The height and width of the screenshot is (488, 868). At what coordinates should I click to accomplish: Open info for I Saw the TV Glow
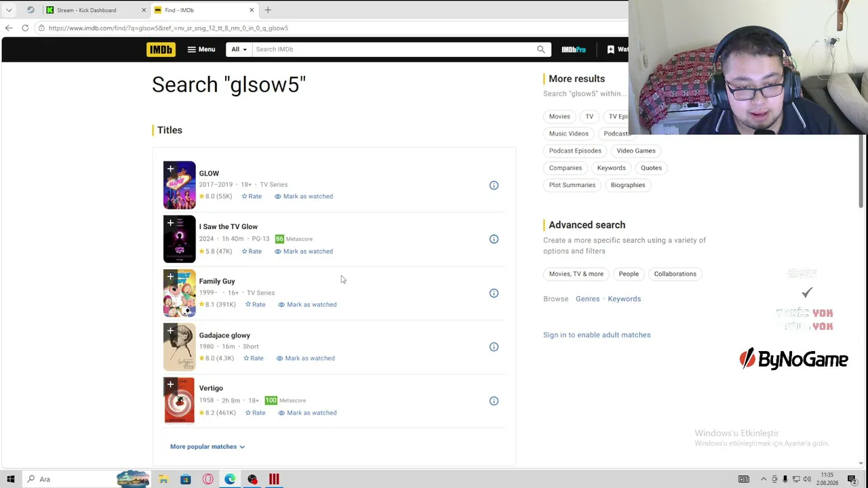[x=494, y=239]
